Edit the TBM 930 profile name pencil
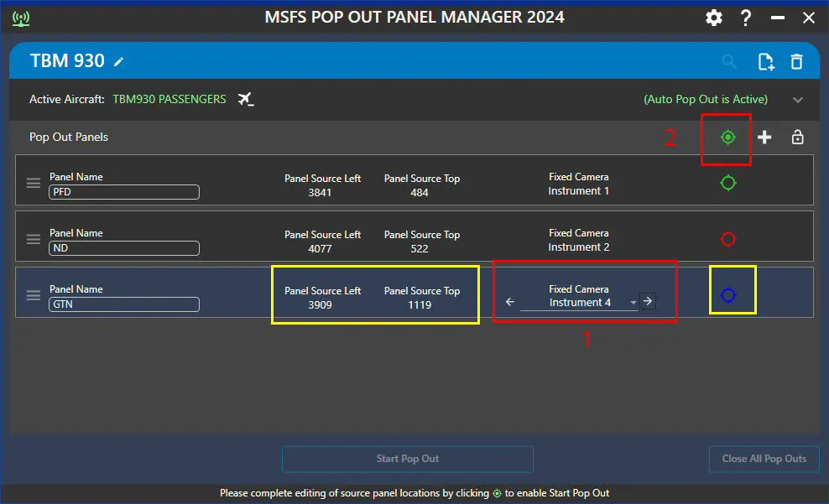829x504 pixels. pyautogui.click(x=119, y=62)
